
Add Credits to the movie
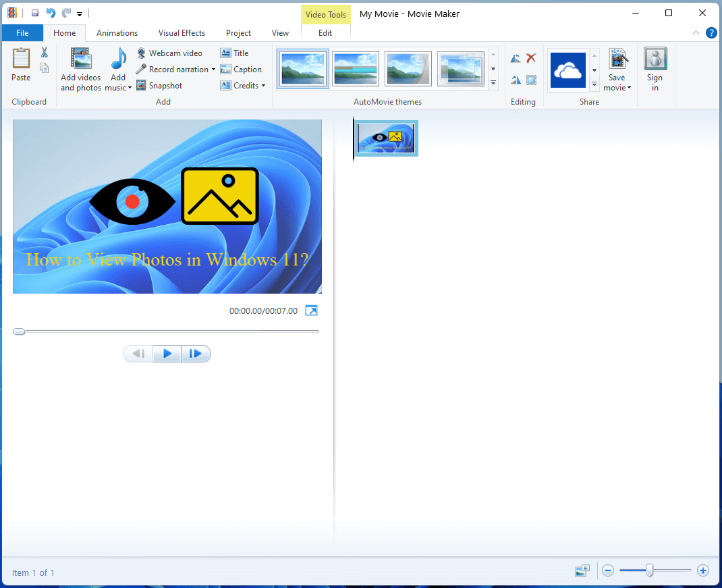point(240,85)
